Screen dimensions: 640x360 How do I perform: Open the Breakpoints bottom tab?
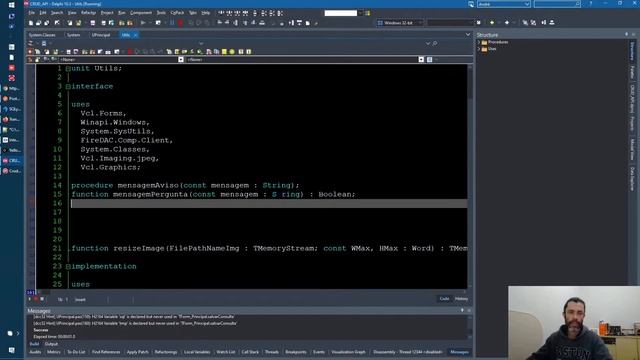pyautogui.click(x=296, y=352)
